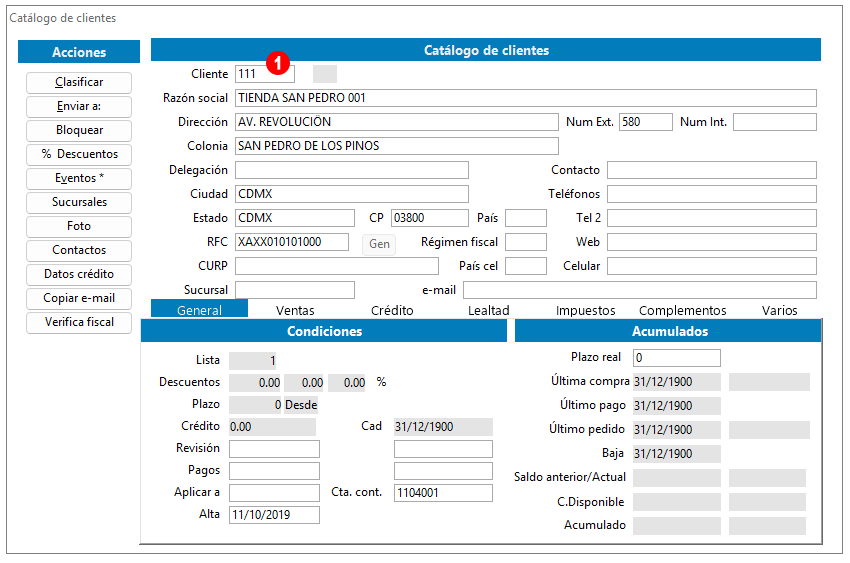Click the Celular field

pyautogui.click(x=712, y=266)
